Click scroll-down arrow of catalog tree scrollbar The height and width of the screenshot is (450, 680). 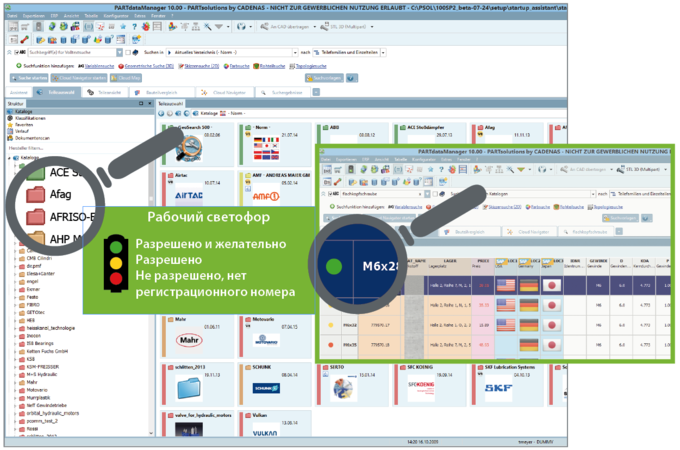coord(151,433)
